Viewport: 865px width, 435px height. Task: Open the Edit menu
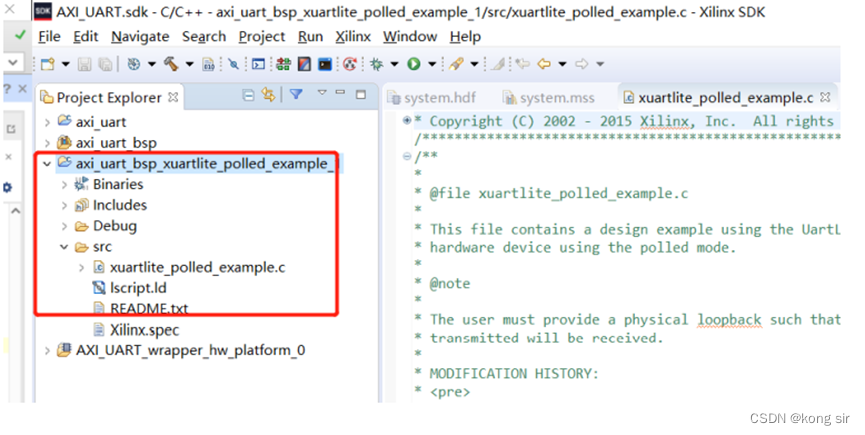86,36
